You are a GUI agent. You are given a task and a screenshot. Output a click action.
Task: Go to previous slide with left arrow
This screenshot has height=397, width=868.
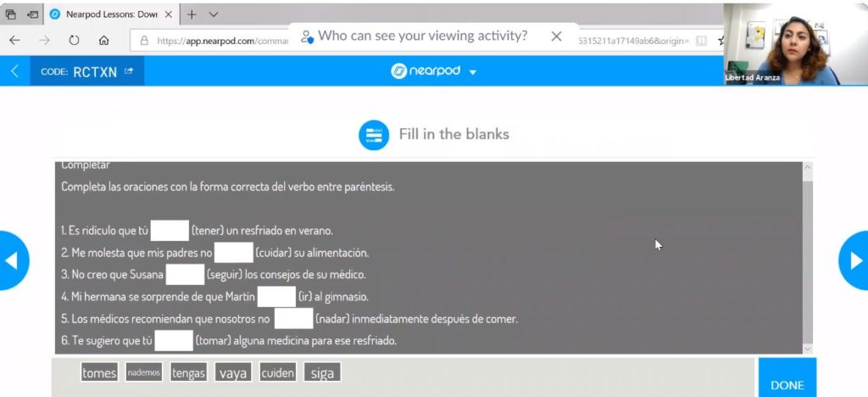[x=12, y=260]
